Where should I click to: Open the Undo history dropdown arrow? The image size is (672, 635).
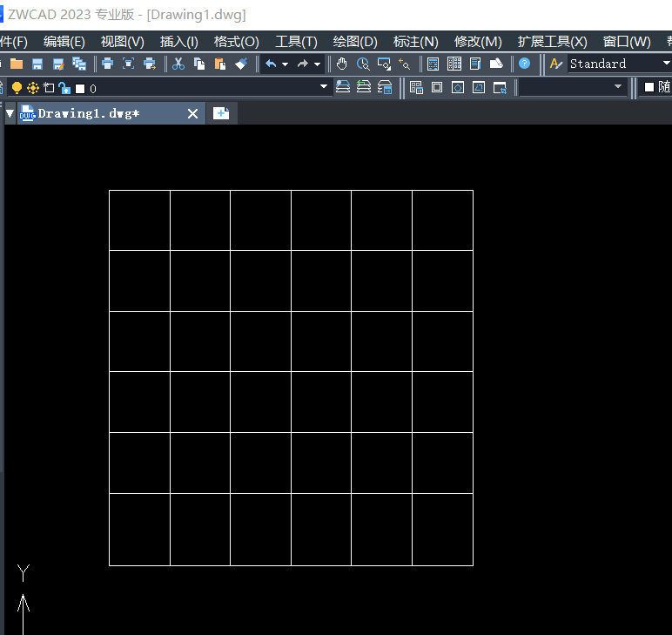(285, 64)
